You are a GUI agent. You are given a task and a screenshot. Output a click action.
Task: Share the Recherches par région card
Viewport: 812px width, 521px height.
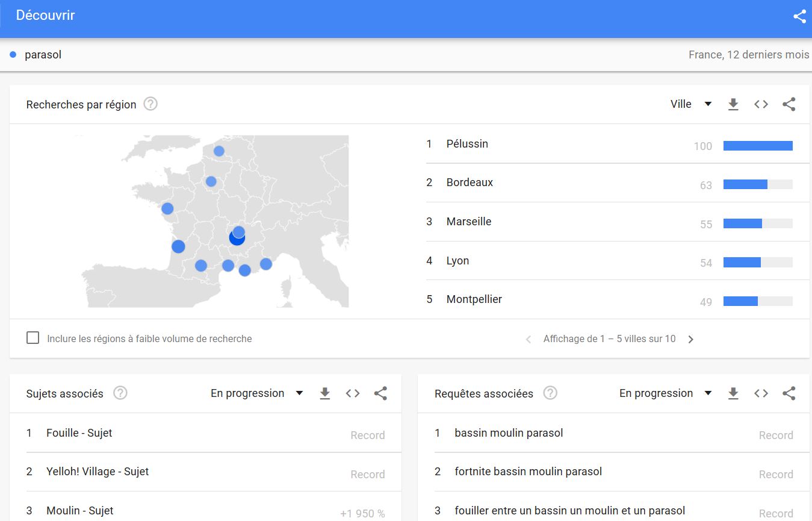(789, 104)
